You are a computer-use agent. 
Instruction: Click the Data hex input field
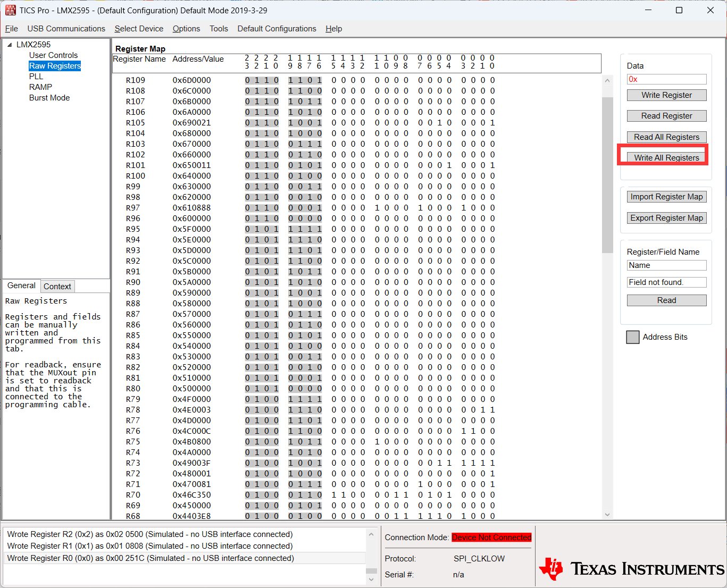(x=666, y=79)
